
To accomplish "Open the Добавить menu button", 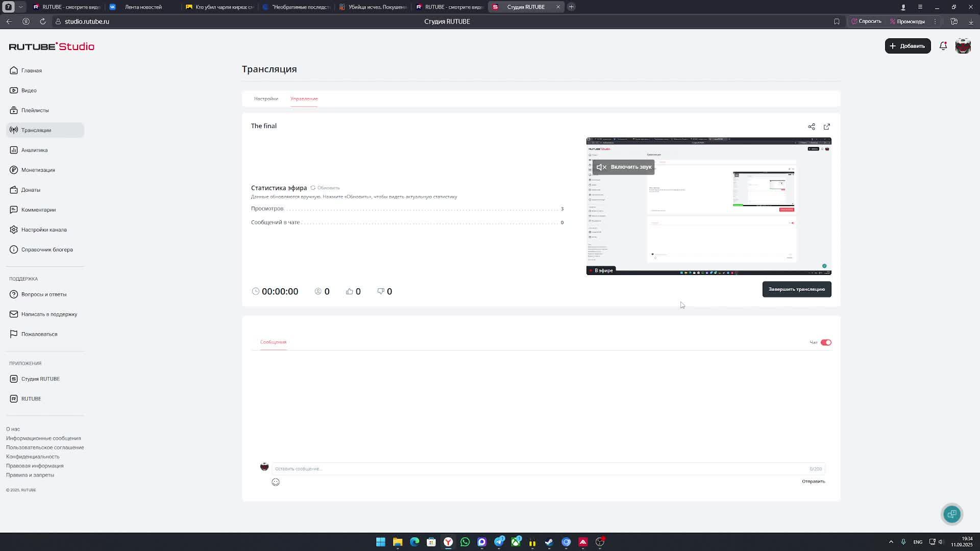I will pos(907,46).
